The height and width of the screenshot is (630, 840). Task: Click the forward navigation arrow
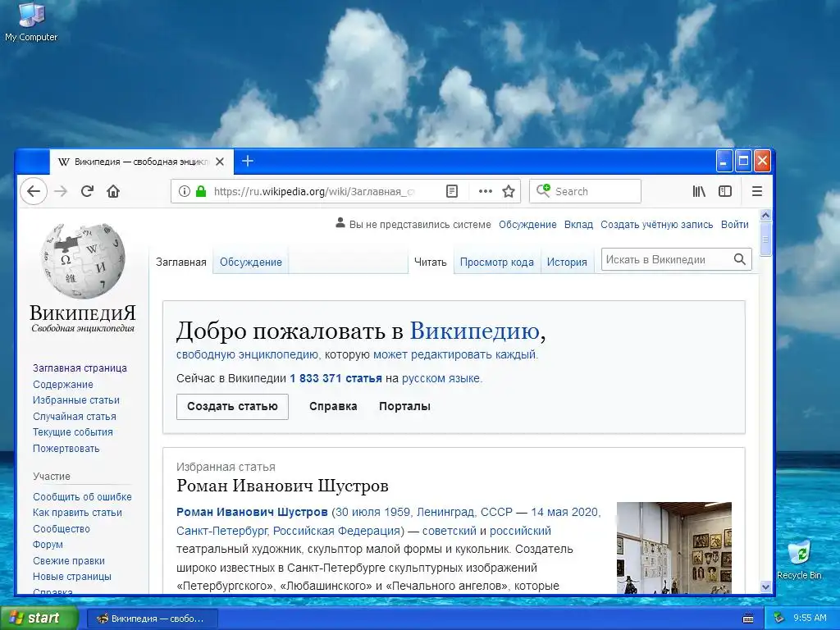click(61, 191)
